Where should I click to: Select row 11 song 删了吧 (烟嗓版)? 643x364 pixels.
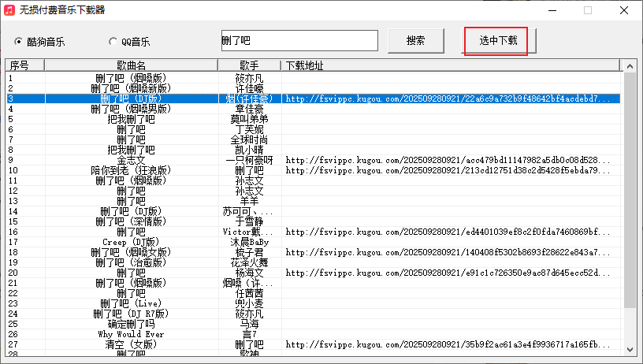click(132, 180)
